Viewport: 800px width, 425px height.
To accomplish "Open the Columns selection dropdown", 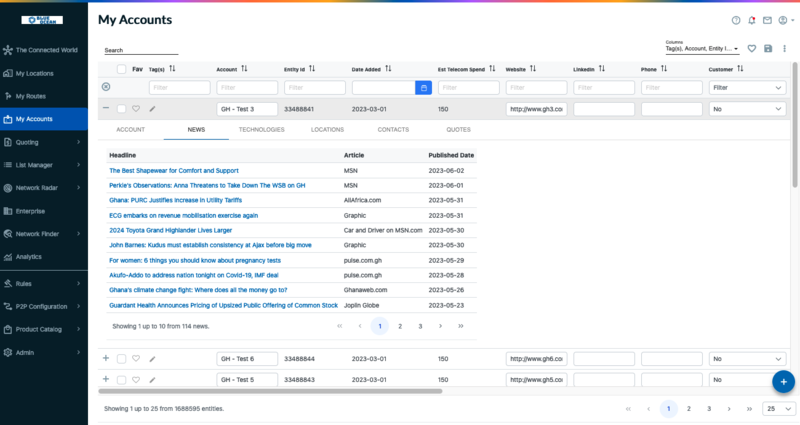I will pyautogui.click(x=702, y=48).
